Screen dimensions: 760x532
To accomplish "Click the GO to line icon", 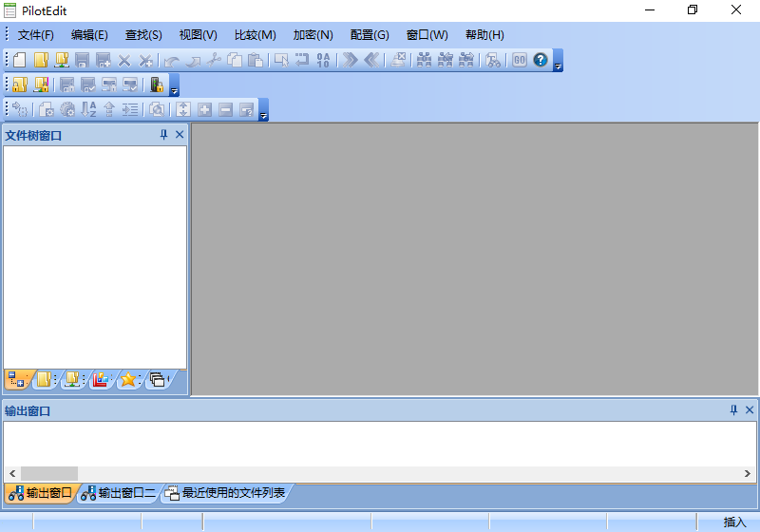I will 519,60.
